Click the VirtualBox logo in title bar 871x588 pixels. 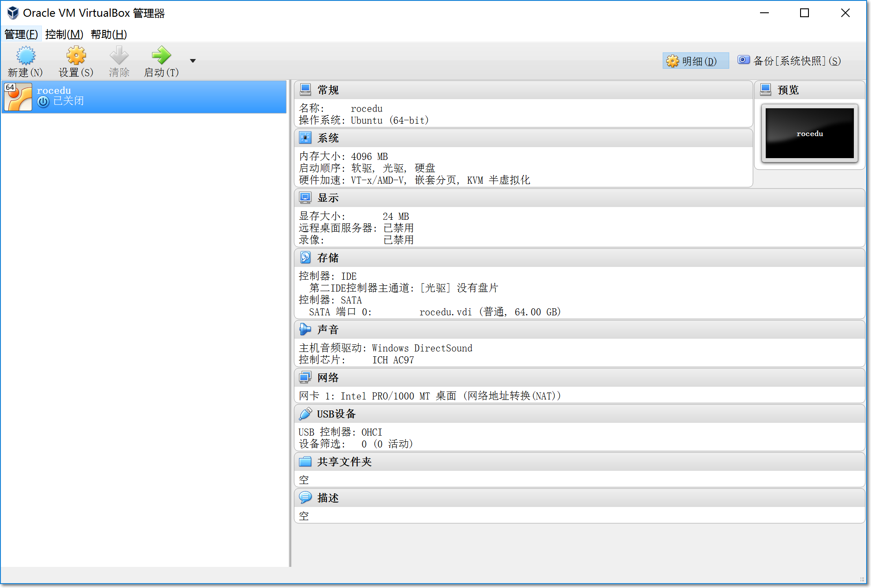pos(13,13)
